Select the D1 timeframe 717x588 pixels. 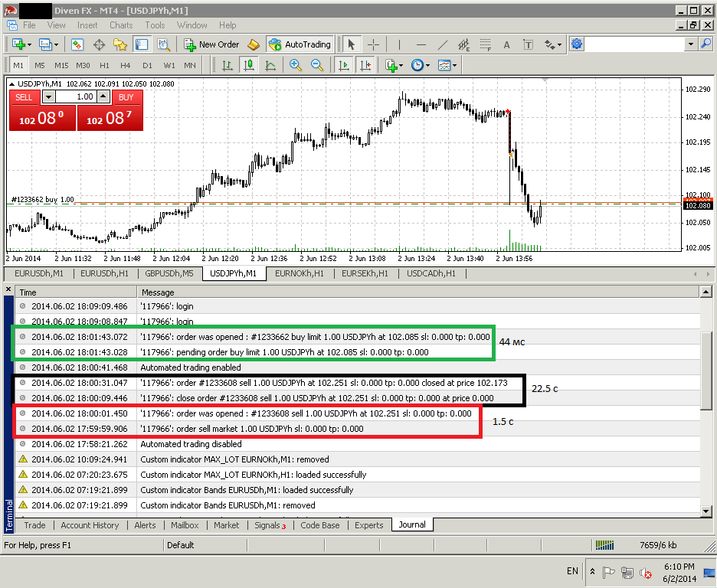click(147, 65)
